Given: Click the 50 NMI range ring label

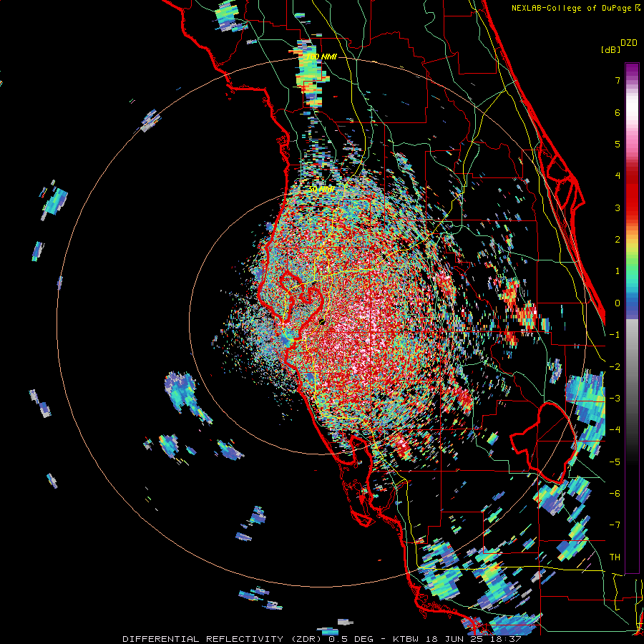Looking at the screenshot, I should pyautogui.click(x=321, y=190).
